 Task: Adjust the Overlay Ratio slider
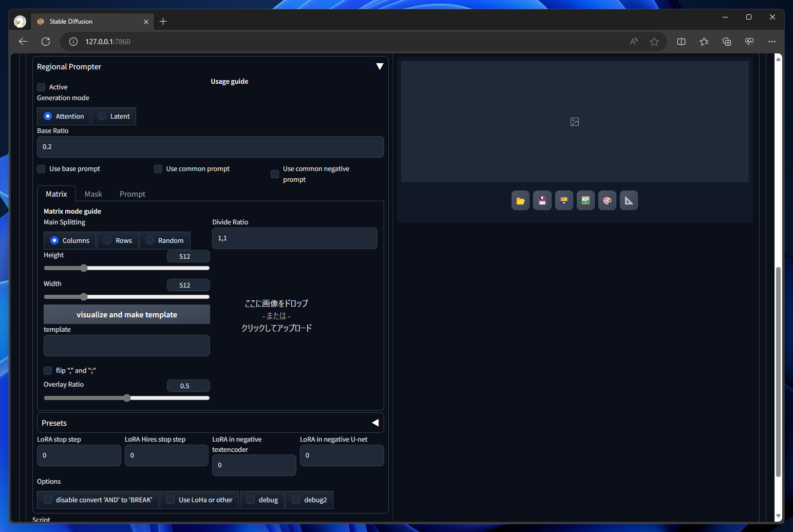tap(127, 398)
